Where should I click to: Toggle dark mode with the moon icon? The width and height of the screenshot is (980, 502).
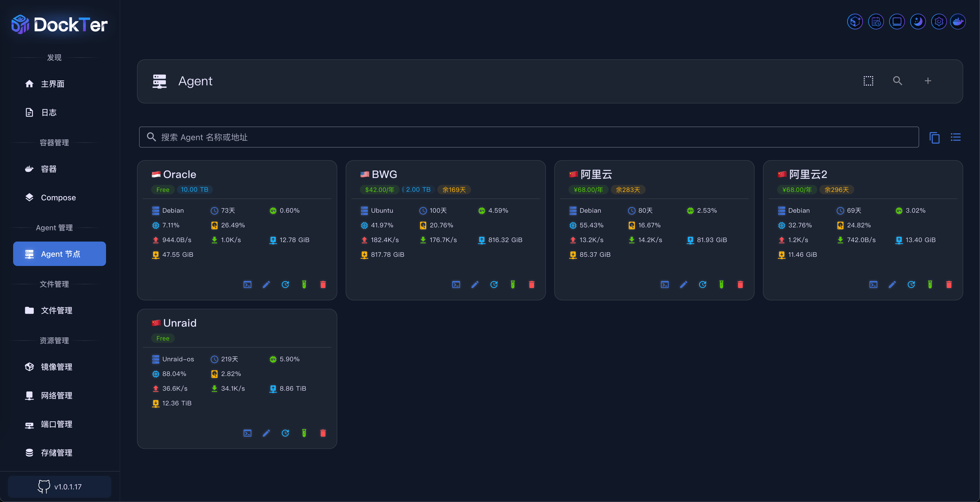[x=918, y=22]
